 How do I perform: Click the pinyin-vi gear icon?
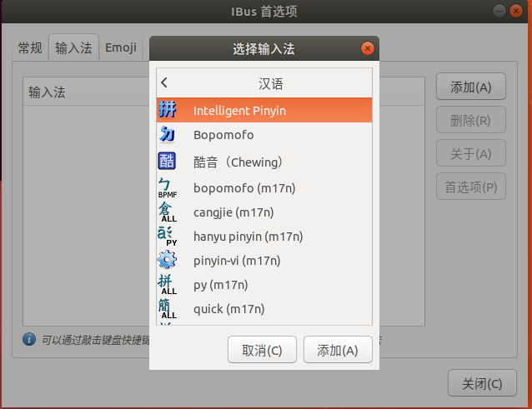coord(167,260)
